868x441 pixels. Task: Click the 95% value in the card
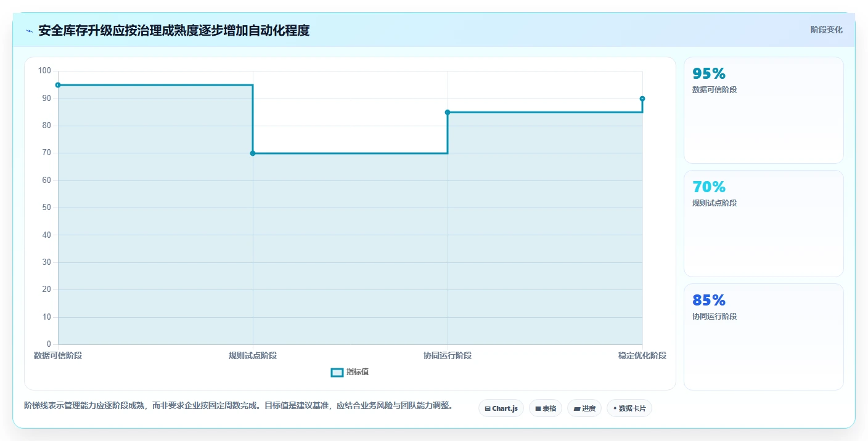click(709, 74)
